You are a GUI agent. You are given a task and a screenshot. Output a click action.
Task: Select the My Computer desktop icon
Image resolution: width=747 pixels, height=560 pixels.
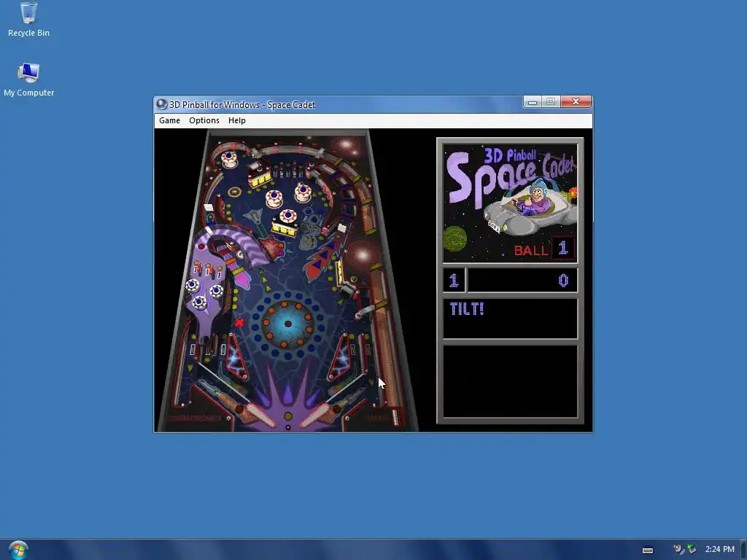tap(28, 80)
